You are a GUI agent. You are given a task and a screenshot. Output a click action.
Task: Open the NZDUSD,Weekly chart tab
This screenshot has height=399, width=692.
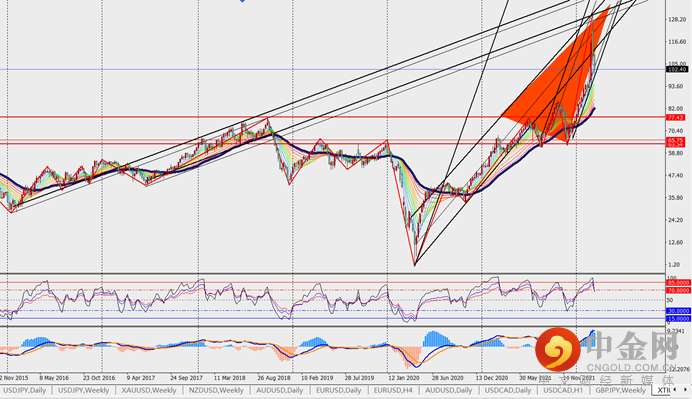(216, 391)
